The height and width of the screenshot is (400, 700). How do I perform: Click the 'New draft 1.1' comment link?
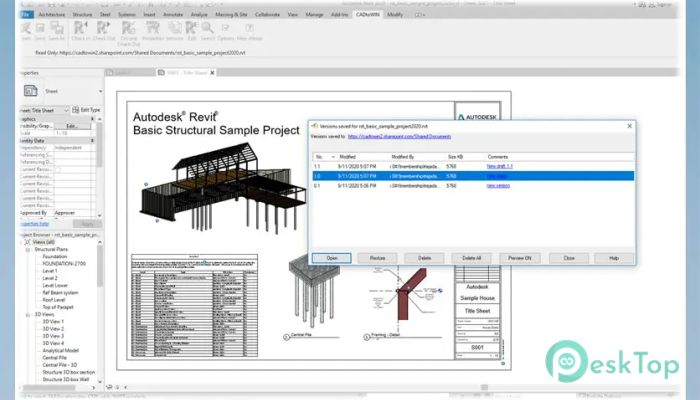click(500, 166)
